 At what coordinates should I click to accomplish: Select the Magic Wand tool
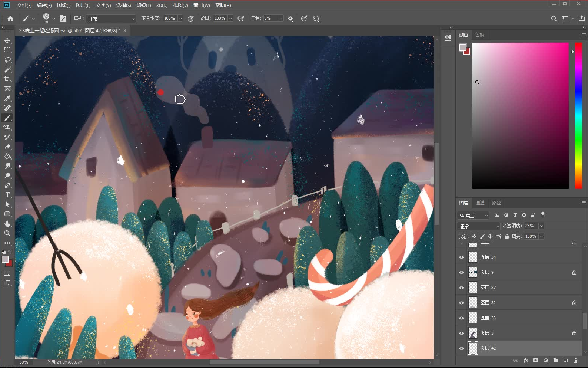[x=7, y=69]
